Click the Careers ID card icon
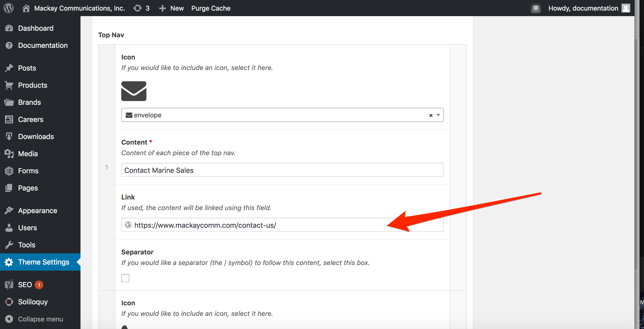Image resolution: width=644 pixels, height=329 pixels. (9, 119)
